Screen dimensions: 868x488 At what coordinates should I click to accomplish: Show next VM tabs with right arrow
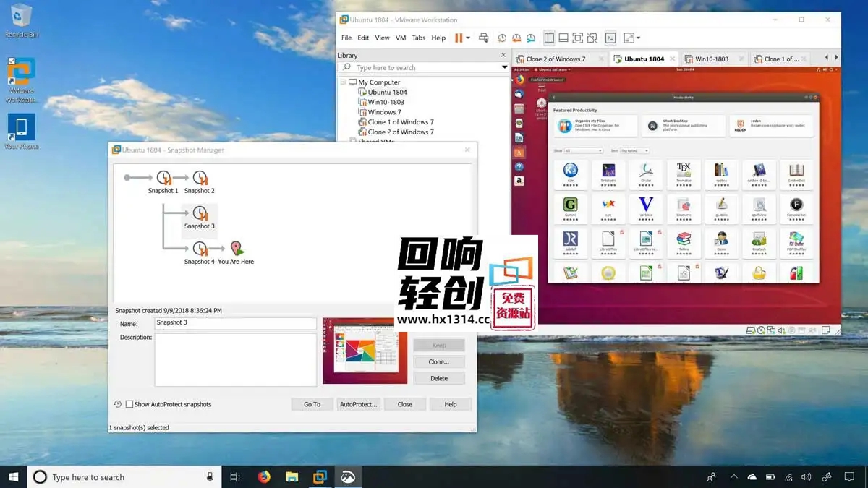click(836, 58)
